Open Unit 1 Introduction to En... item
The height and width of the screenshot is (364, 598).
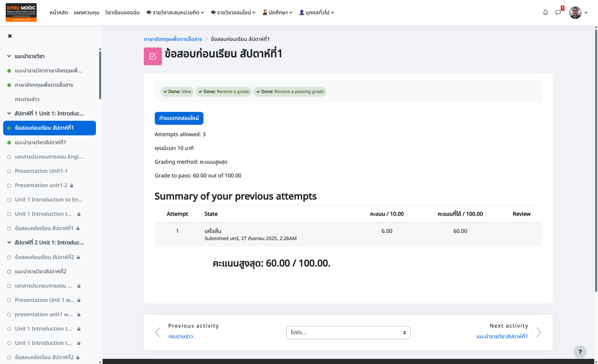click(x=49, y=200)
